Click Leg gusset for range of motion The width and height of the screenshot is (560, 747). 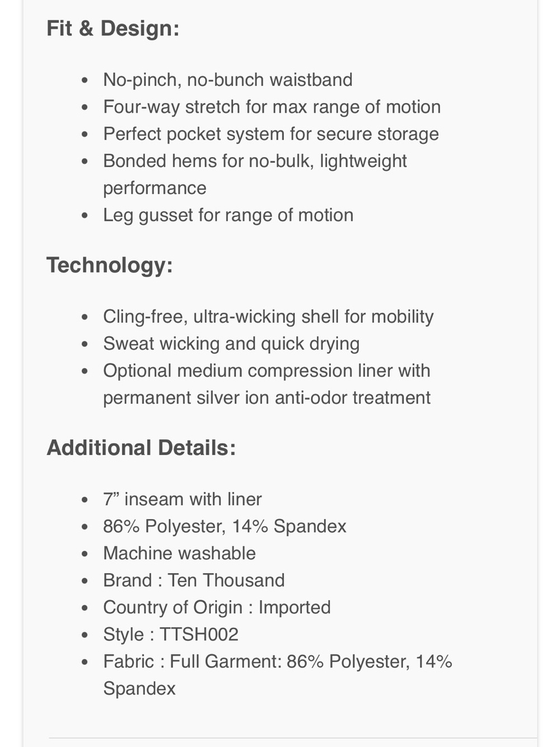click(228, 215)
